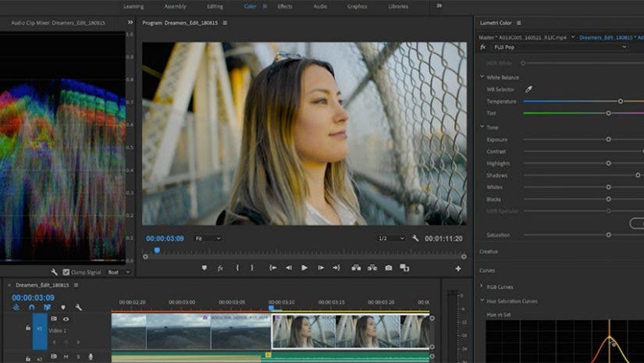Toggle lock on the V1 track
This screenshot has width=644, height=363.
pyautogui.click(x=28, y=328)
